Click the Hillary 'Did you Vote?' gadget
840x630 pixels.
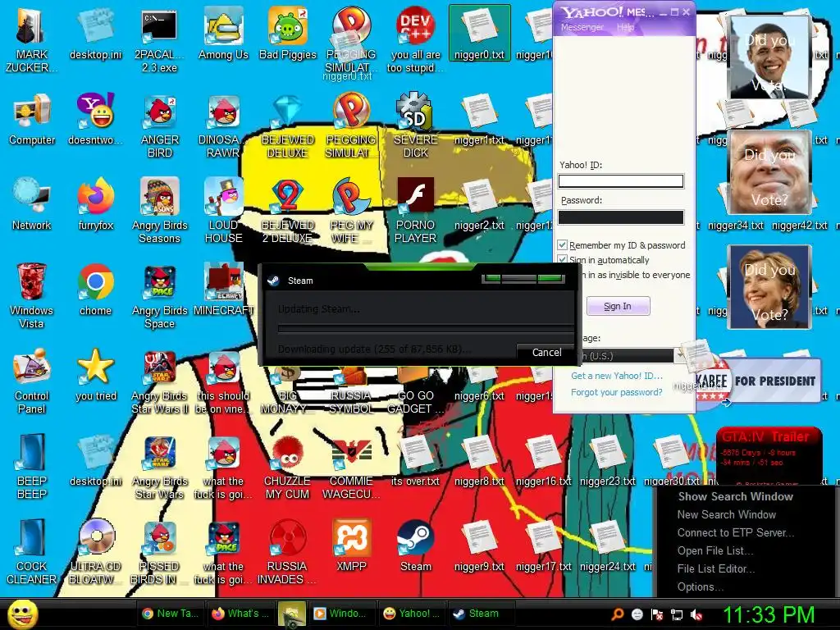[769, 286]
